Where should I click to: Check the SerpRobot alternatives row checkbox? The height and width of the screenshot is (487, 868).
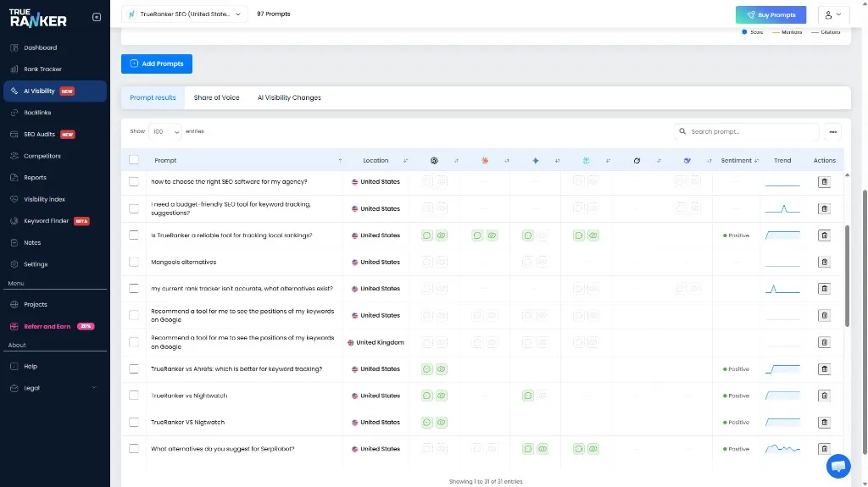pos(134,448)
